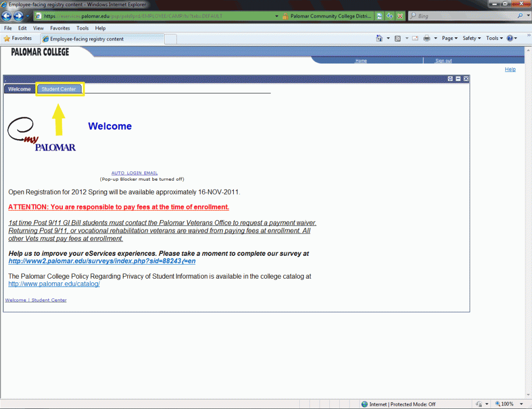Screen dimensions: 532x409
Task: Expand the command bar overflow chevron
Action: 528,35
